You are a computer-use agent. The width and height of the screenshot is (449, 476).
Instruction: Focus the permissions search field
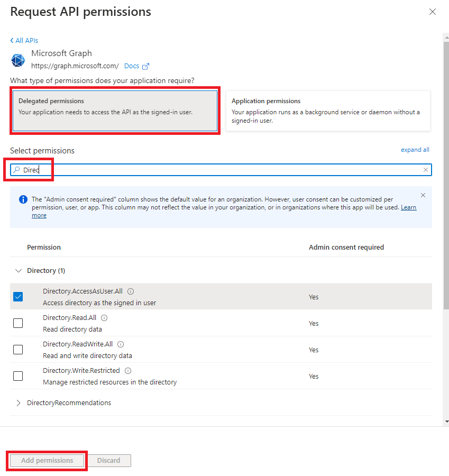click(221, 170)
